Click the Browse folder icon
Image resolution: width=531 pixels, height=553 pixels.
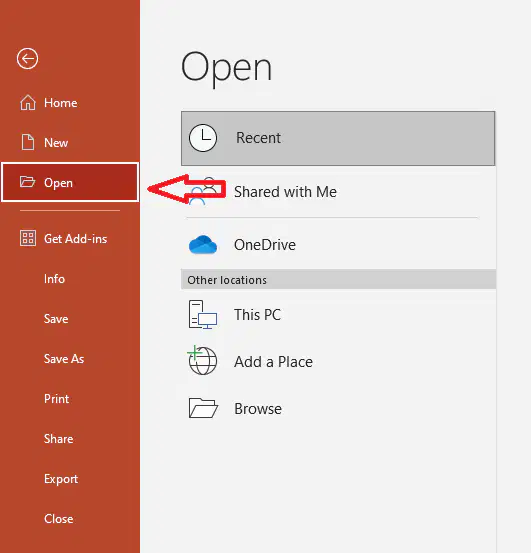(x=203, y=408)
